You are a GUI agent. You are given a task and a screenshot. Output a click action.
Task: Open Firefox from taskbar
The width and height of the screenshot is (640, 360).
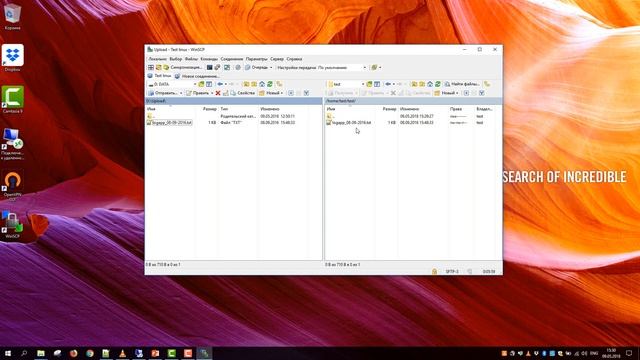pyautogui.click(x=73, y=353)
